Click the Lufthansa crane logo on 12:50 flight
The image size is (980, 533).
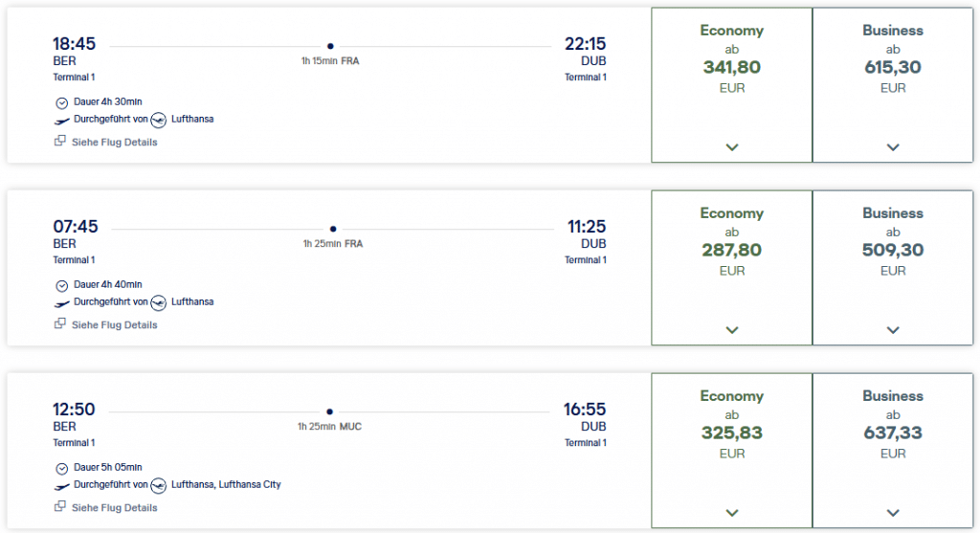point(159,485)
